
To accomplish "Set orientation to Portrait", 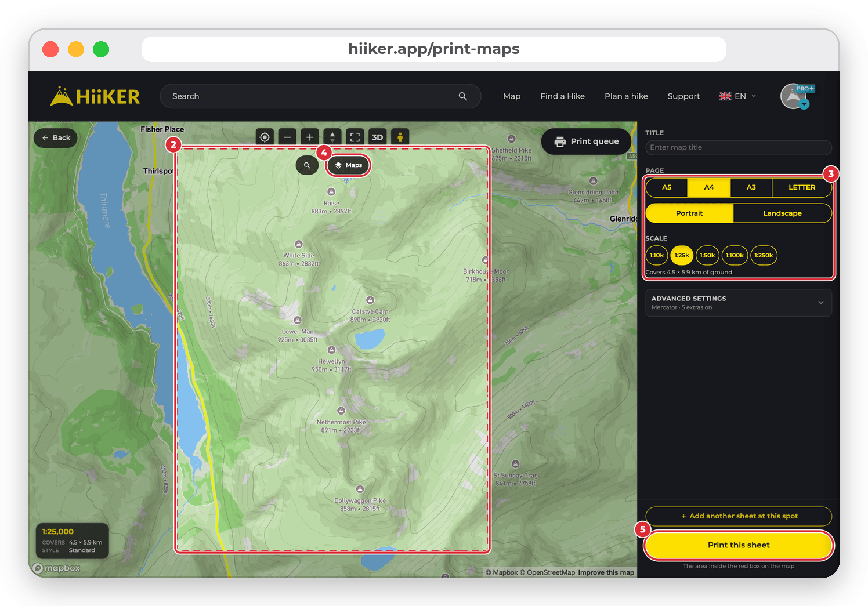I will 689,213.
